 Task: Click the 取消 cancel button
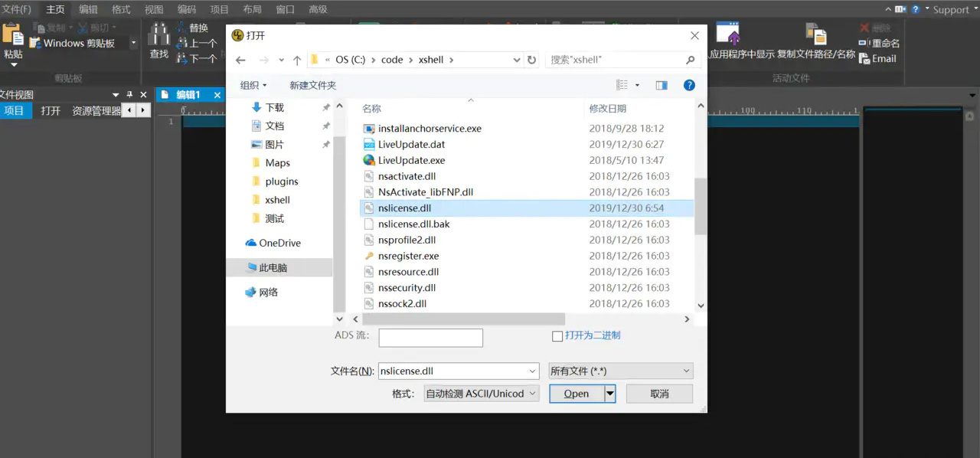pyautogui.click(x=659, y=394)
